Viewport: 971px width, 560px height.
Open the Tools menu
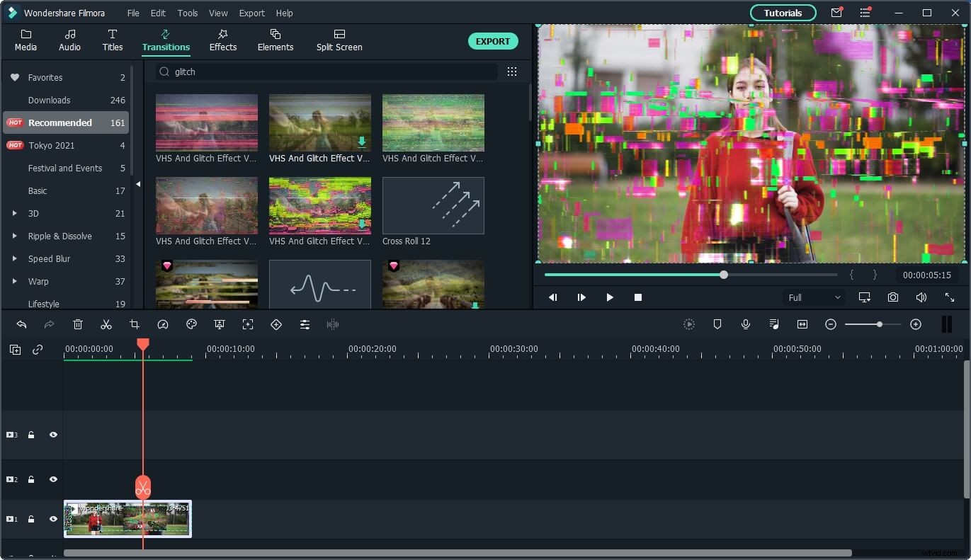pyautogui.click(x=187, y=13)
